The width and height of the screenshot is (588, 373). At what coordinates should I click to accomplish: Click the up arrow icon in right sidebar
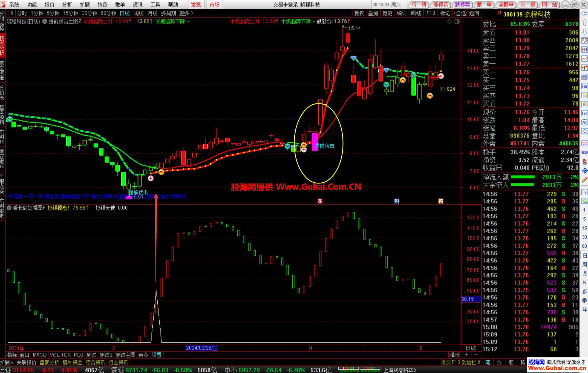click(x=584, y=22)
